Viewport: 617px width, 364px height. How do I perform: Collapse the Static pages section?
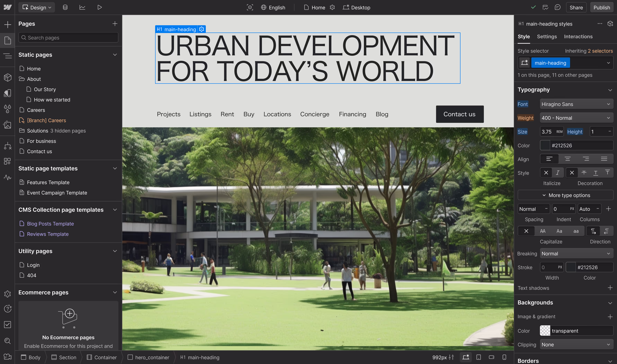pyautogui.click(x=115, y=54)
